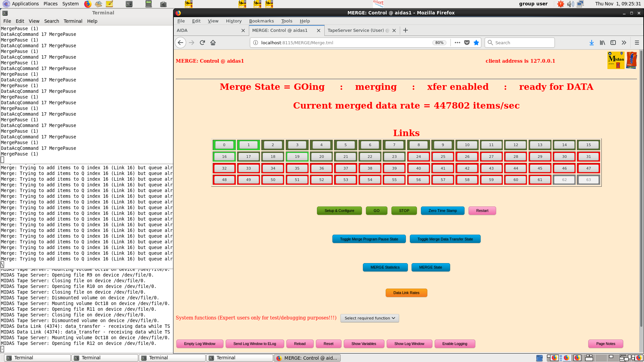The width and height of the screenshot is (644, 362).
Task: Click Page Notes button
Action: coord(606,344)
